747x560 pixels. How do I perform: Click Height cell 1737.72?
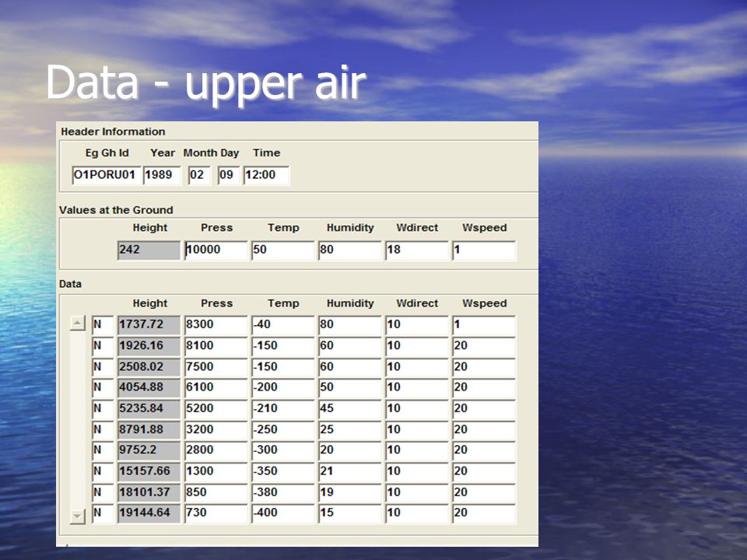[x=149, y=325]
